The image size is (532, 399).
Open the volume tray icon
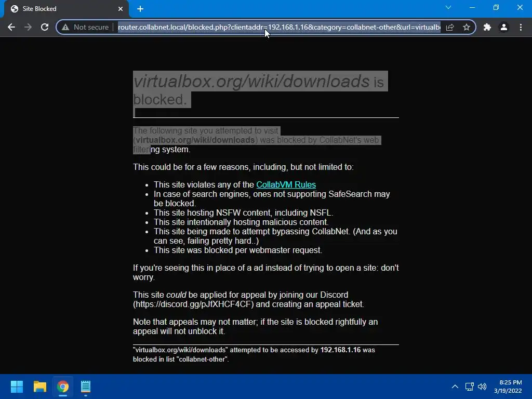click(x=482, y=387)
